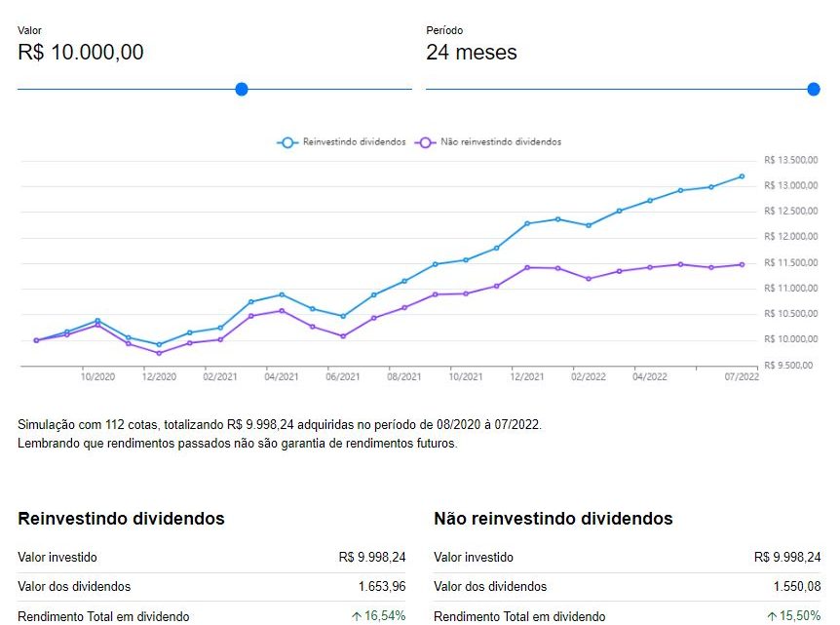Click the 'R$ 10.500,00' y-axis label
This screenshot has height=625, width=840.
point(790,314)
